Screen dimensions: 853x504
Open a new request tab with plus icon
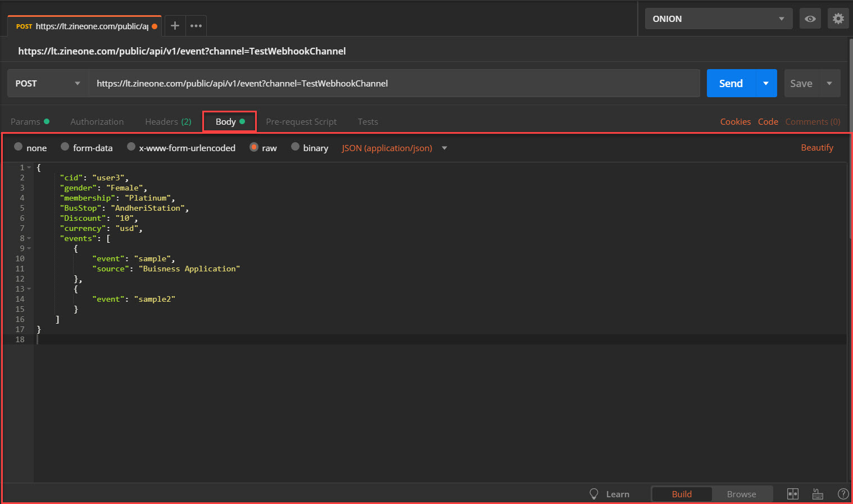coord(175,26)
